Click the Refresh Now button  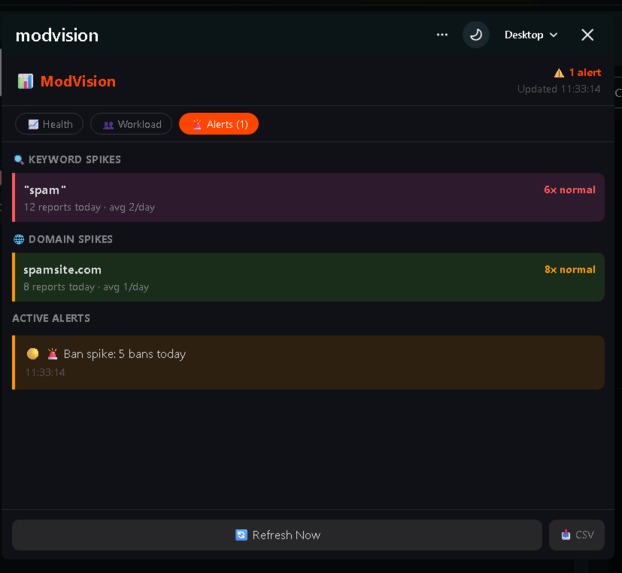point(277,535)
